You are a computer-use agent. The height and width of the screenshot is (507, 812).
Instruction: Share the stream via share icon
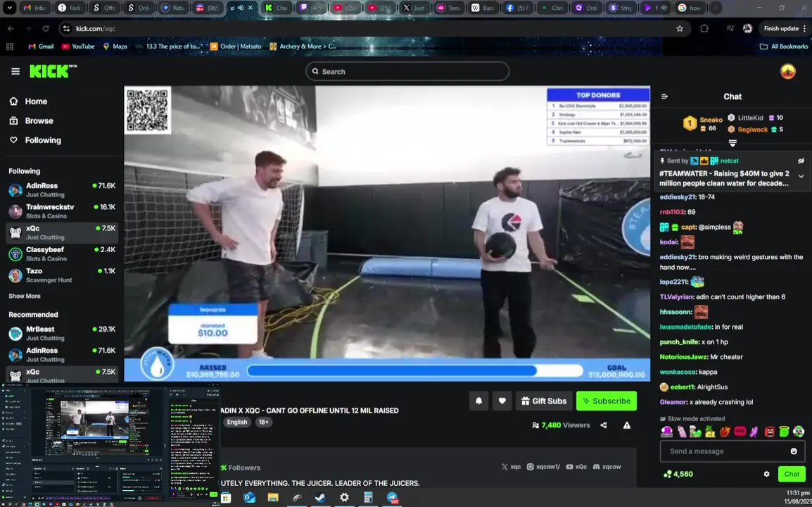[603, 425]
